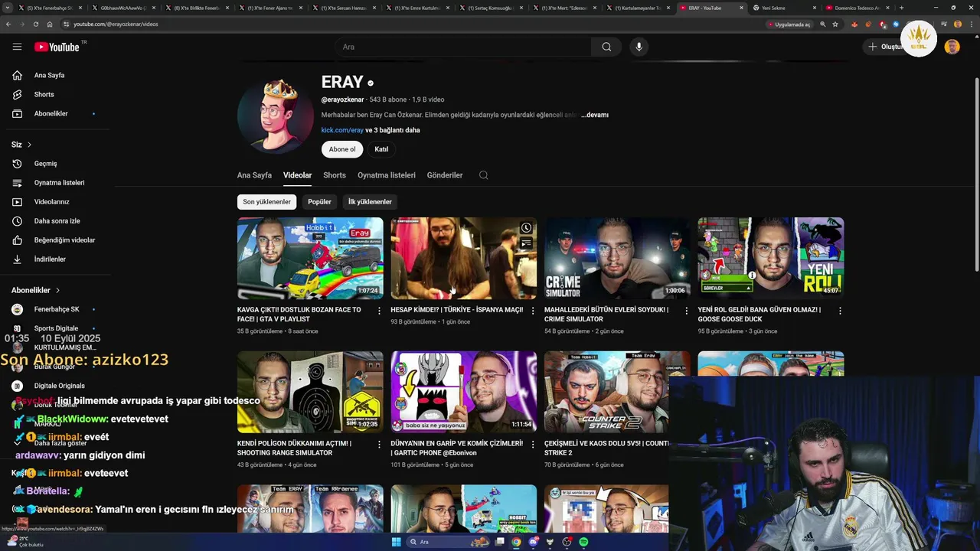Open options for KENDİ POLİGON DÜKKANIMI video
This screenshot has height=551, width=980.
coord(379,444)
